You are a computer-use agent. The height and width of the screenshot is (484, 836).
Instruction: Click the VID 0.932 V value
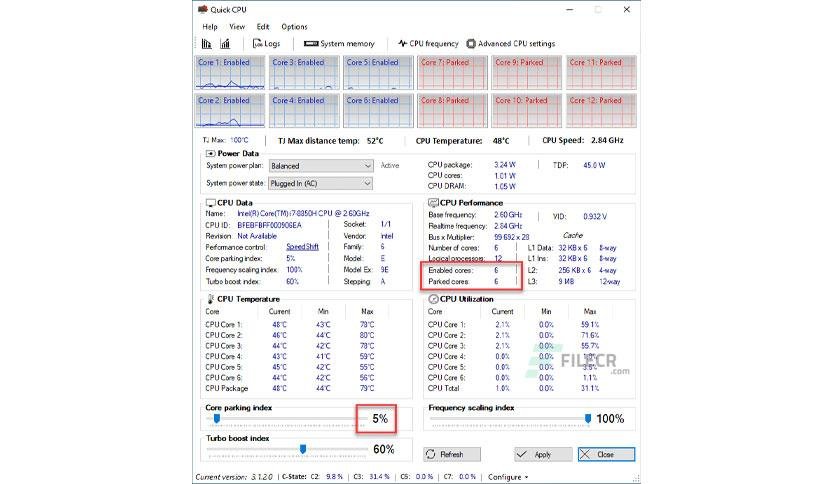pyautogui.click(x=594, y=216)
